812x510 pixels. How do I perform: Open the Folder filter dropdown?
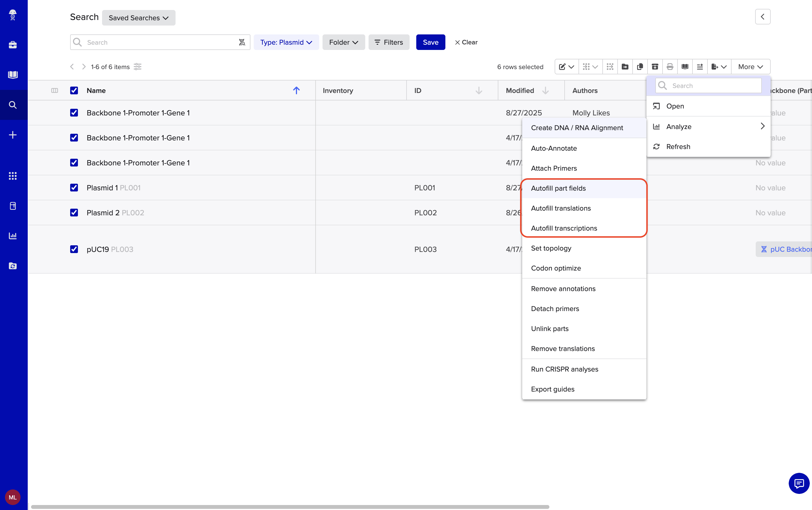(x=343, y=42)
